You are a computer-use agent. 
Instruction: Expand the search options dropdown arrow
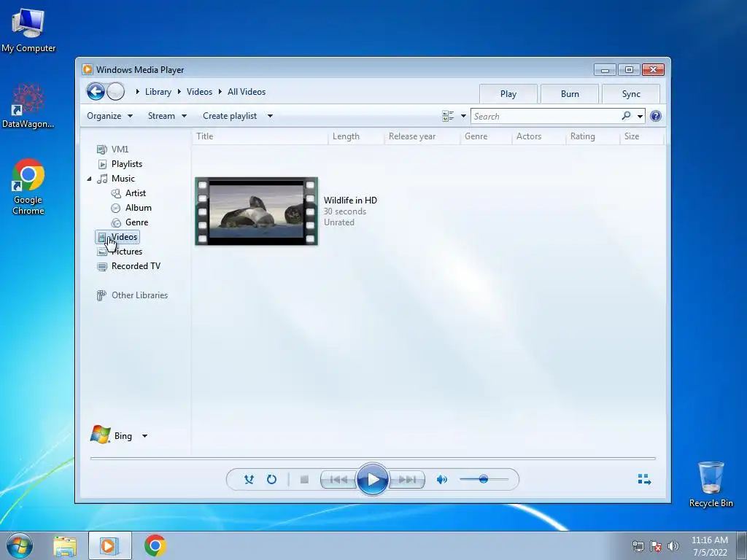point(640,116)
